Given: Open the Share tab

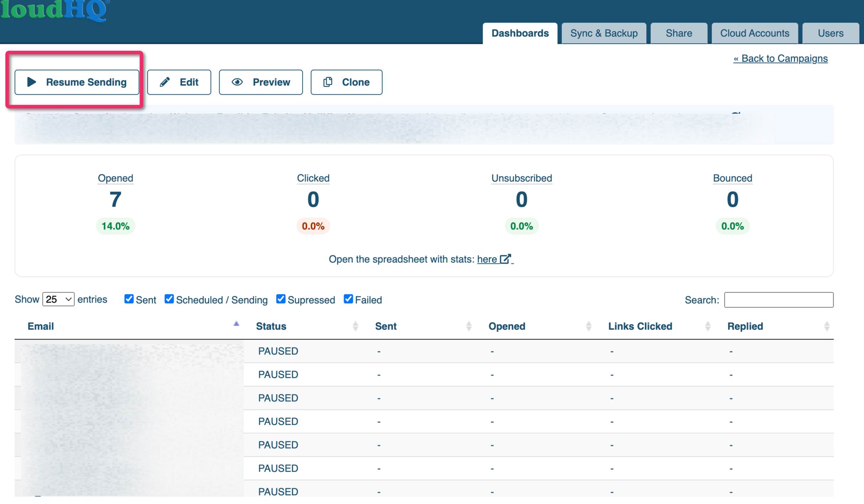Looking at the screenshot, I should tap(679, 33).
